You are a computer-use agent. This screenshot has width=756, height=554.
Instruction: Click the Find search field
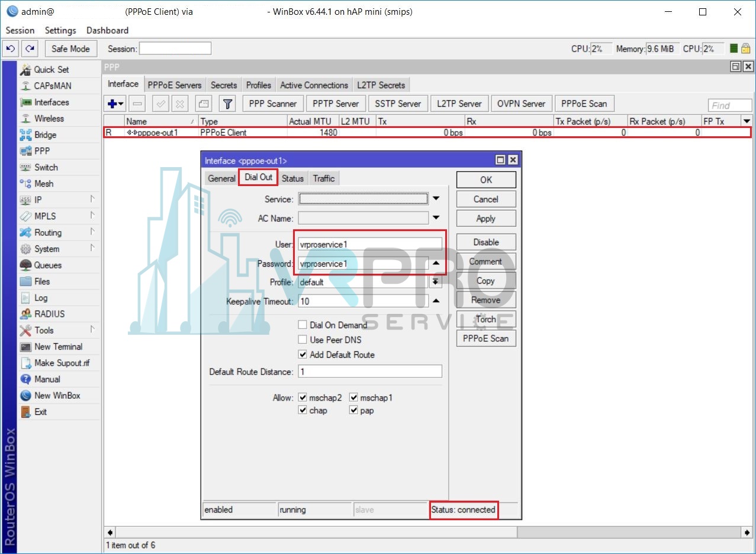[x=730, y=105]
